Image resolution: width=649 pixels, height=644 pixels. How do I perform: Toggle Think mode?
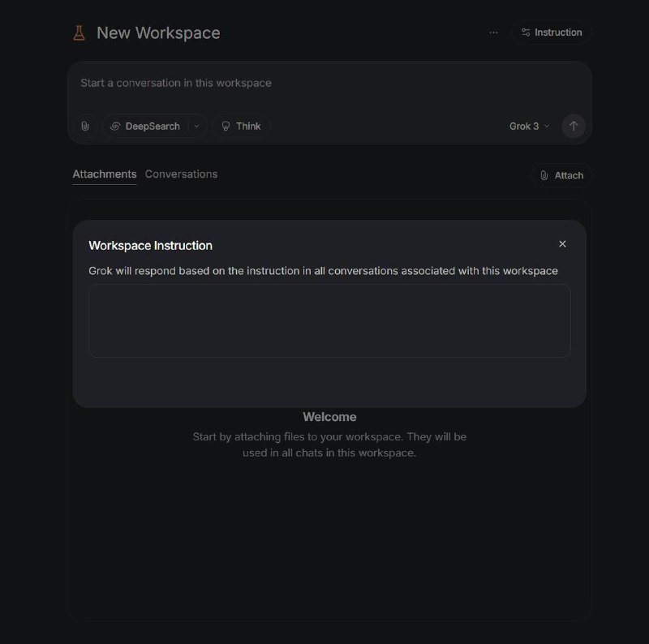(241, 127)
